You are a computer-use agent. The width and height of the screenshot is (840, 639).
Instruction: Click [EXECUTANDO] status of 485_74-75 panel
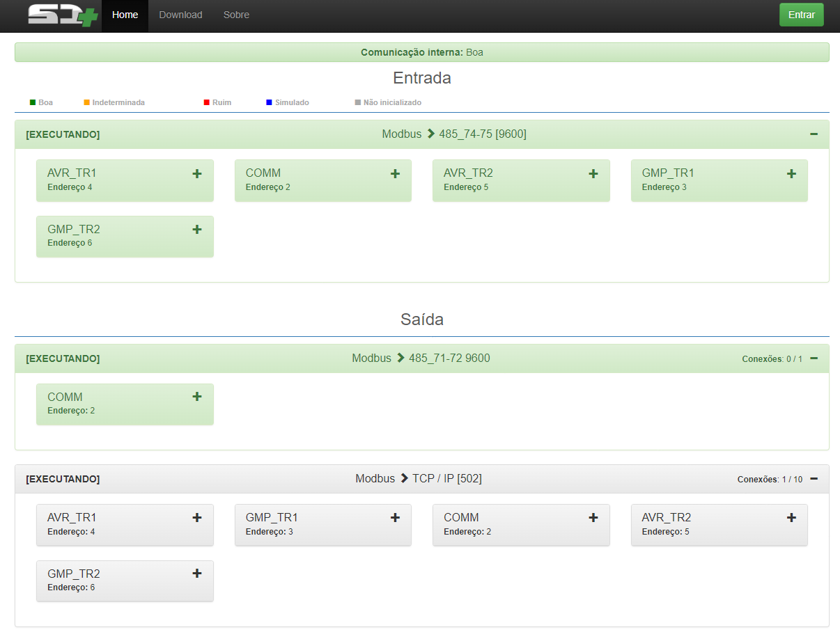click(63, 134)
